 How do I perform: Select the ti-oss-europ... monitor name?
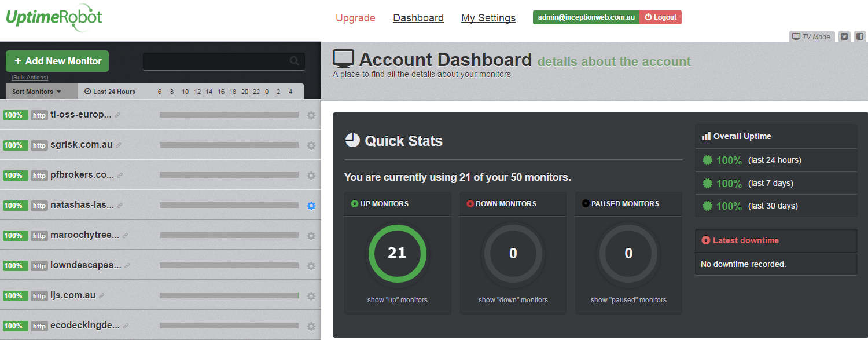(81, 115)
